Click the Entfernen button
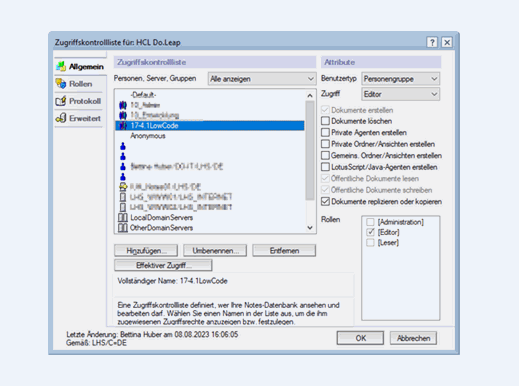The image size is (519, 386). point(284,251)
